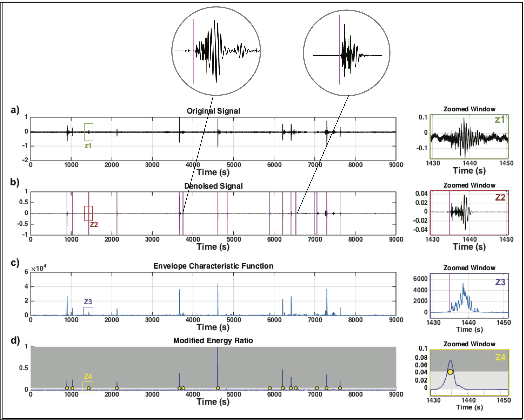Click the yellow marker in Z4 zoomed window
Viewport: 524px width, 420px height.
(450, 372)
